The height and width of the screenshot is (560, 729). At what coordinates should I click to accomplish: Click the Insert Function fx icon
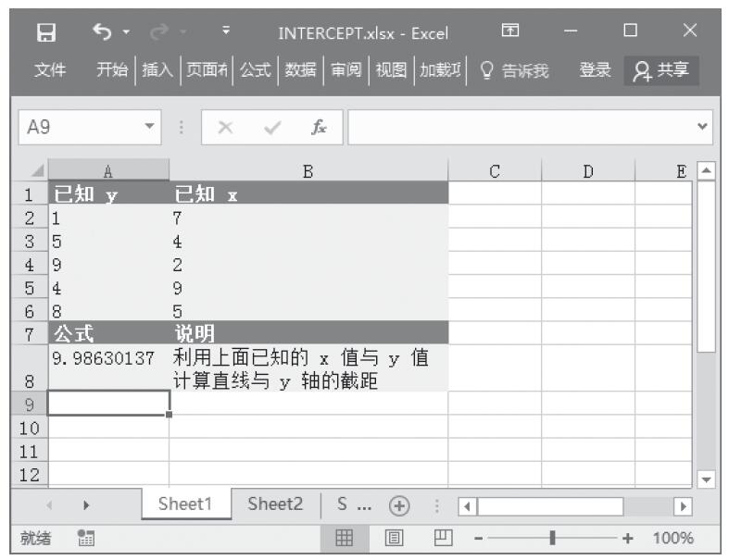click(x=318, y=128)
